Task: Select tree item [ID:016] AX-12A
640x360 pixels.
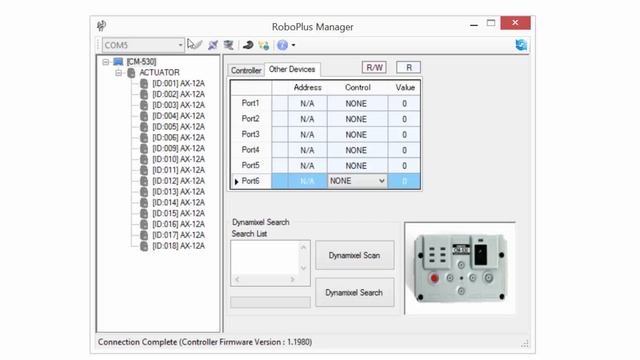Action: coord(178,224)
